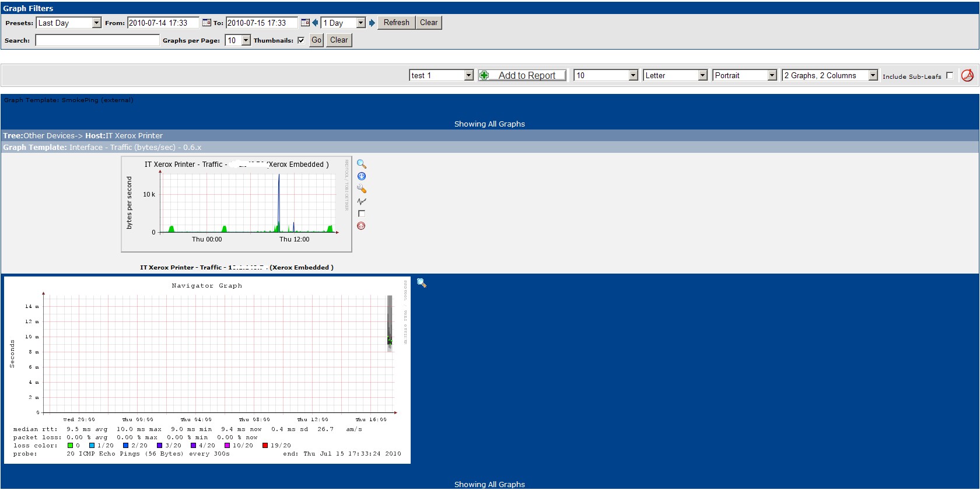
Task: Click the Add to Report button
Action: pyautogui.click(x=522, y=75)
